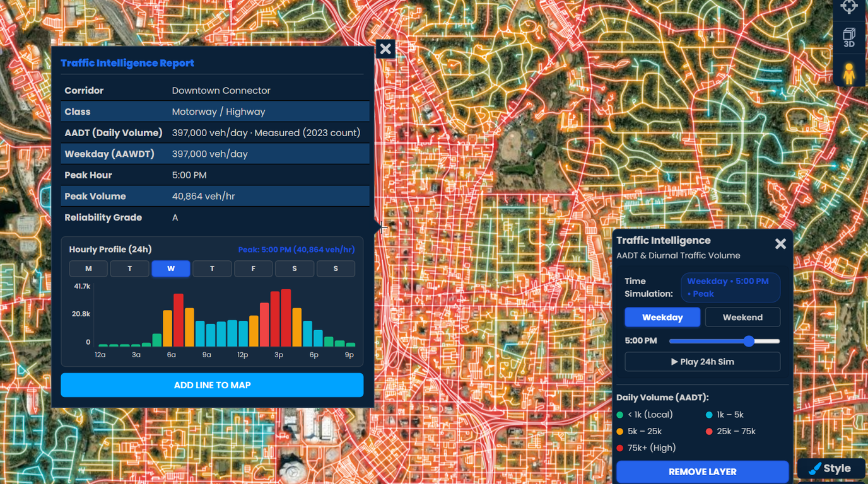Click the tallest red 6a chart bar
Viewport: 868px width, 484px height.
pos(179,320)
